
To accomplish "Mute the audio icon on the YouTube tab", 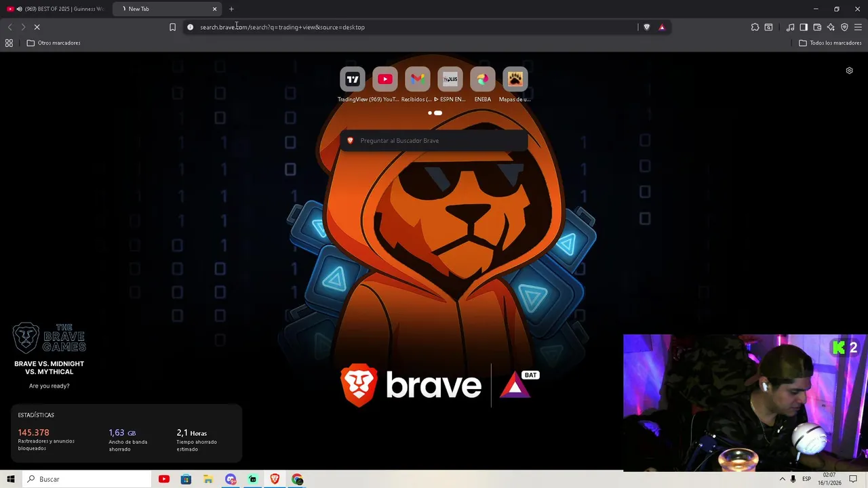I will click(19, 9).
